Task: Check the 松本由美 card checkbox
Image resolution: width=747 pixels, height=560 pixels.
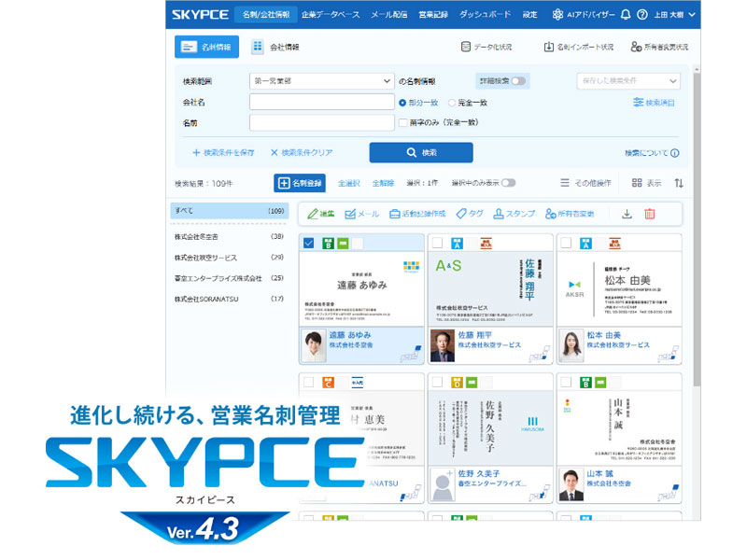Action: point(566,244)
